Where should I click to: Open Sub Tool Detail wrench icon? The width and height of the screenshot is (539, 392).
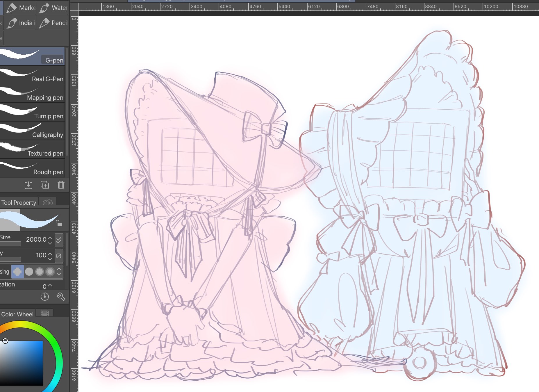tap(61, 297)
